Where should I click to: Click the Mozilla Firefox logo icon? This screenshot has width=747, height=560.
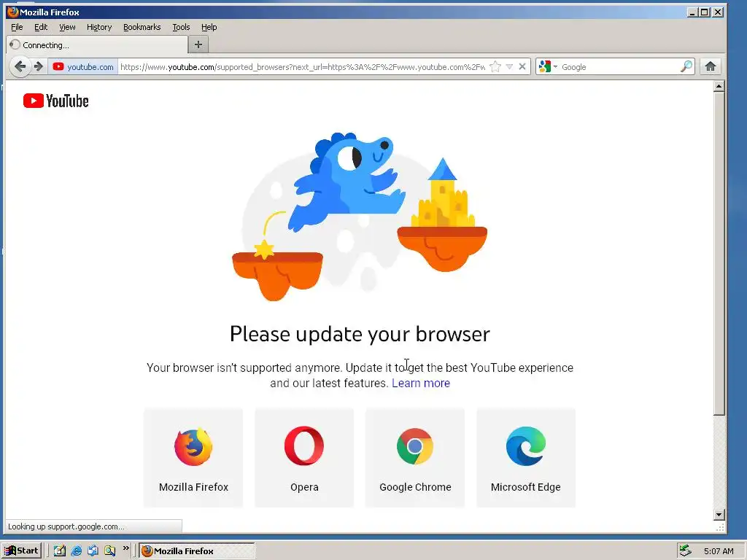[x=193, y=447]
